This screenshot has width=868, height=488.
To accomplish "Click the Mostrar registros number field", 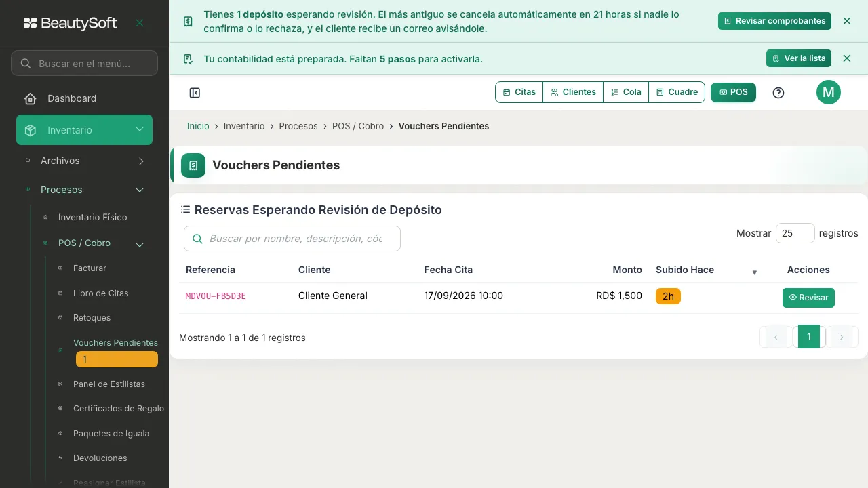I will (x=795, y=233).
